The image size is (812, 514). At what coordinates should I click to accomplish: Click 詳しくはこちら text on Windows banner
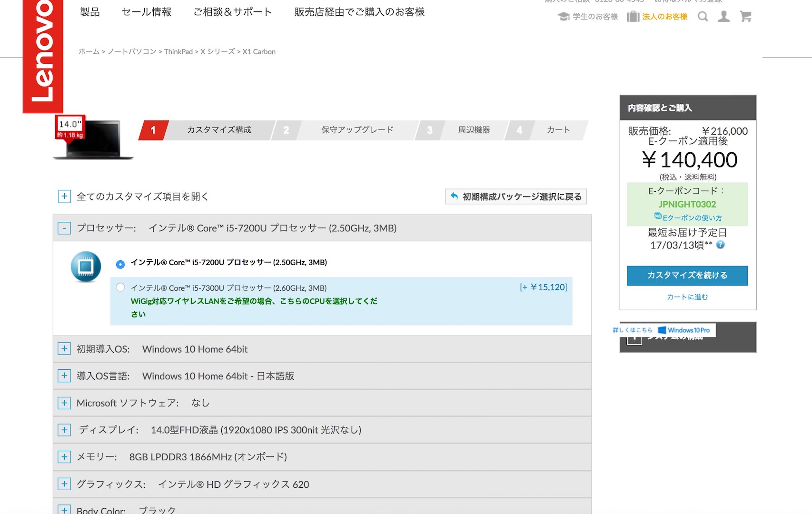(x=633, y=330)
